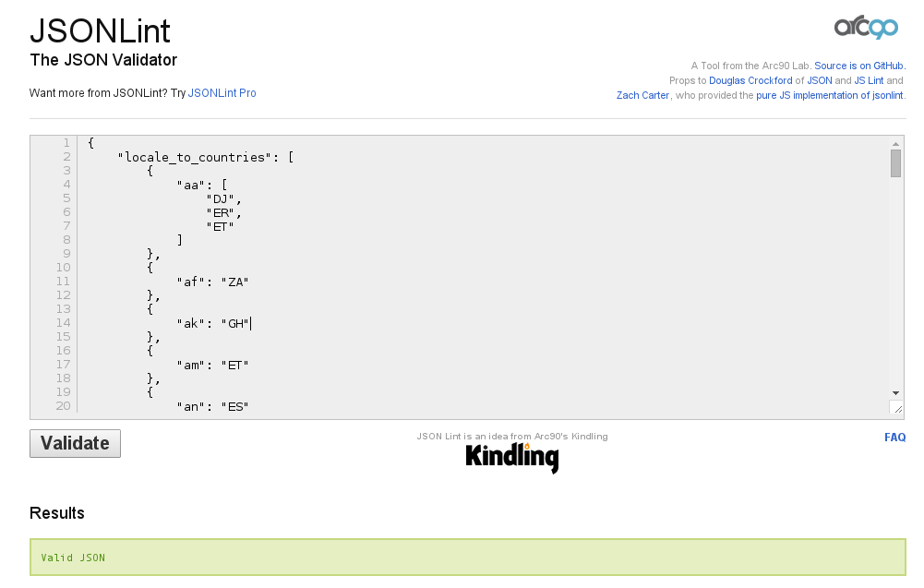This screenshot has height=588, width=924.
Task: Click the "ER" value in the editor
Action: [x=220, y=212]
